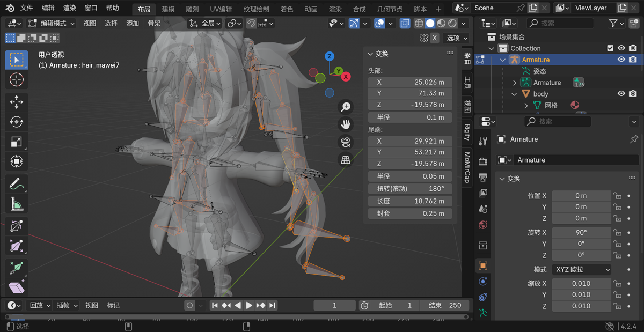Viewport: 644px width, 332px height.
Task: Open the XYZ 欧拉 rotation mode dropdown
Action: [581, 269]
